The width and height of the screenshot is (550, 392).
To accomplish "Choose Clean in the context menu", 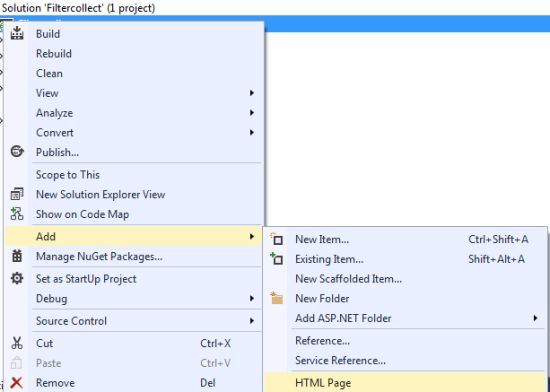I will coord(134,73).
